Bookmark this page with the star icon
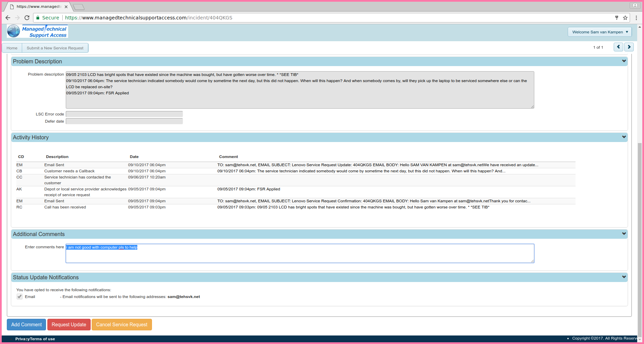The image size is (644, 344). [625, 18]
